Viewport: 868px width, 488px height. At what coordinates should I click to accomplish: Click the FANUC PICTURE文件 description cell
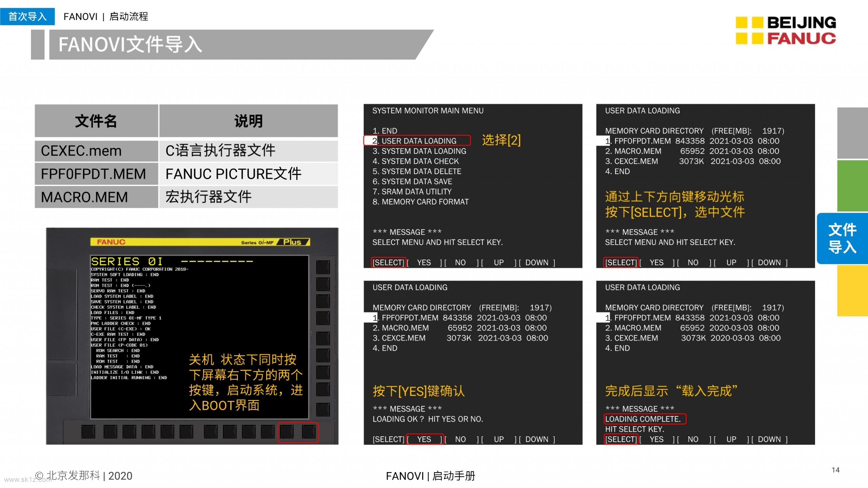coord(249,174)
